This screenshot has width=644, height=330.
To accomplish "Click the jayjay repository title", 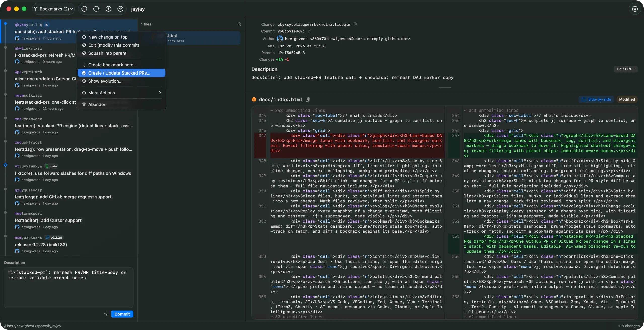I will pos(138,9).
